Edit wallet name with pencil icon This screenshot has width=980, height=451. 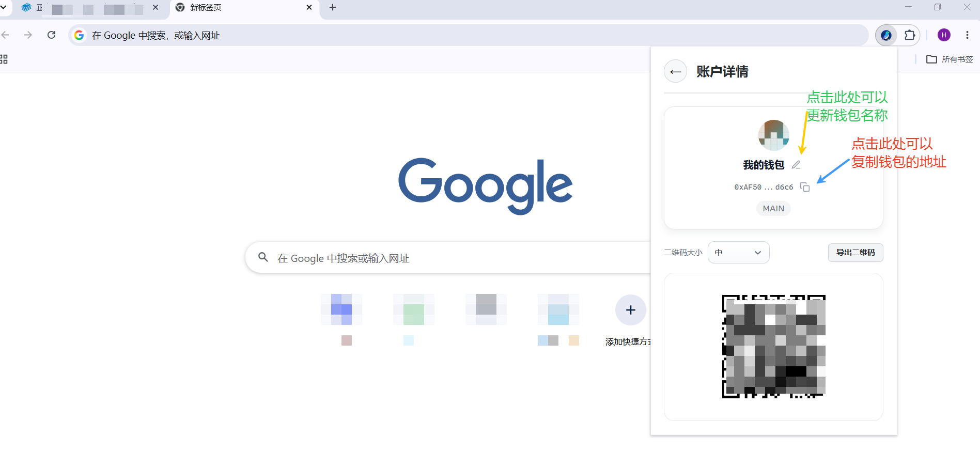(796, 165)
